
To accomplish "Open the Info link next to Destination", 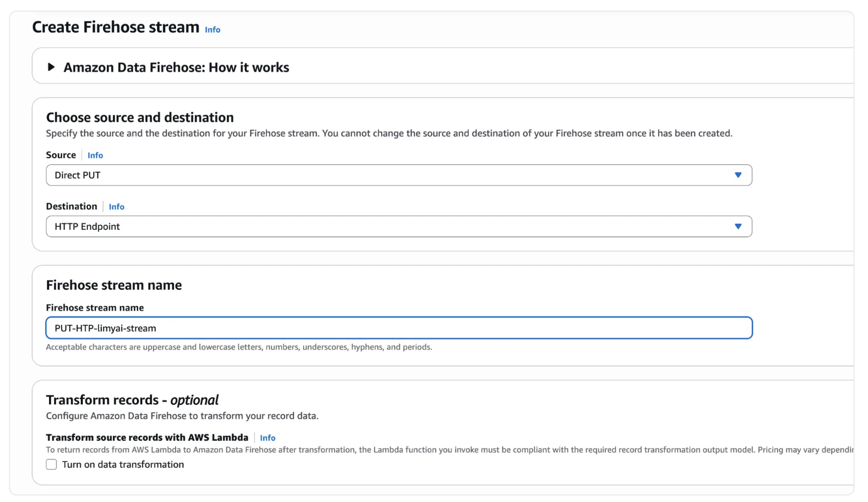I will tap(116, 207).
